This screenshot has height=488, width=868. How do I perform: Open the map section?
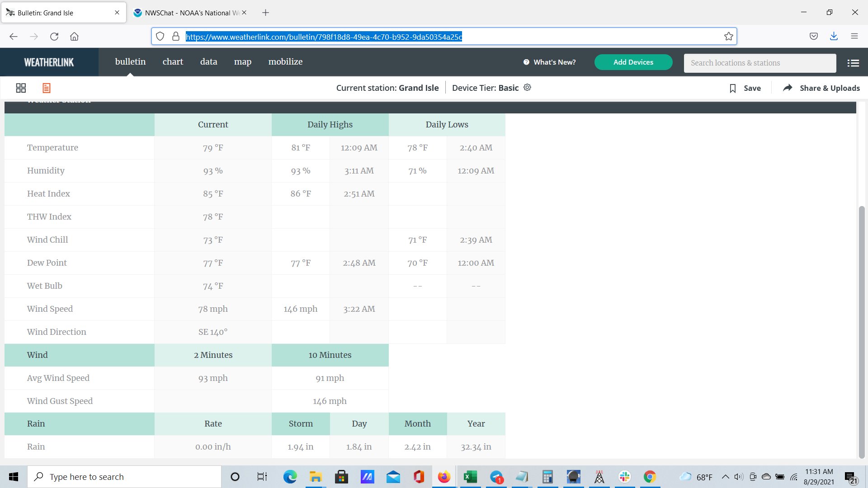click(243, 62)
